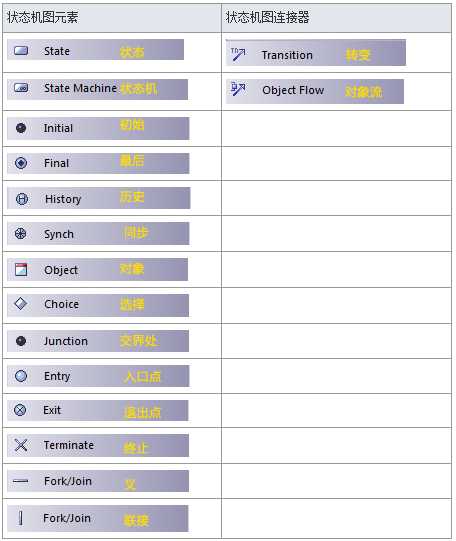Click the 状态机图元素 column header
Image resolution: width=456 pixels, height=541 pixels.
pos(42,17)
